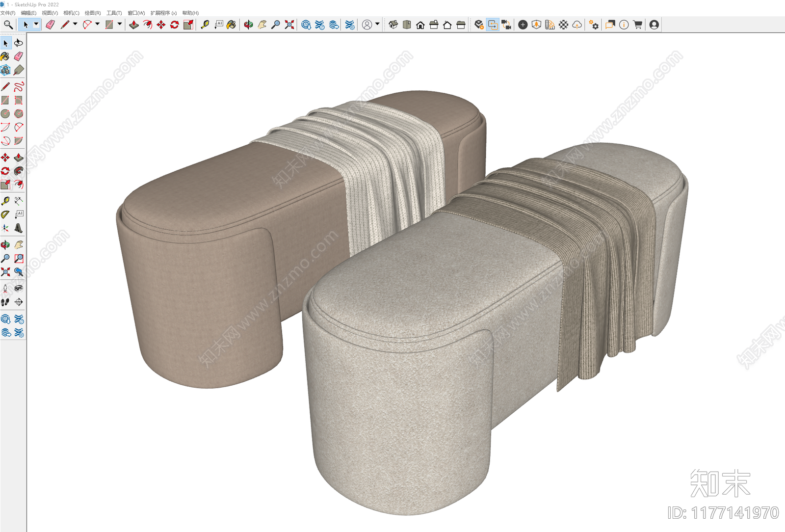Select the Pan hand tool in the top toolbar
The width and height of the screenshot is (785, 532).
point(262,25)
